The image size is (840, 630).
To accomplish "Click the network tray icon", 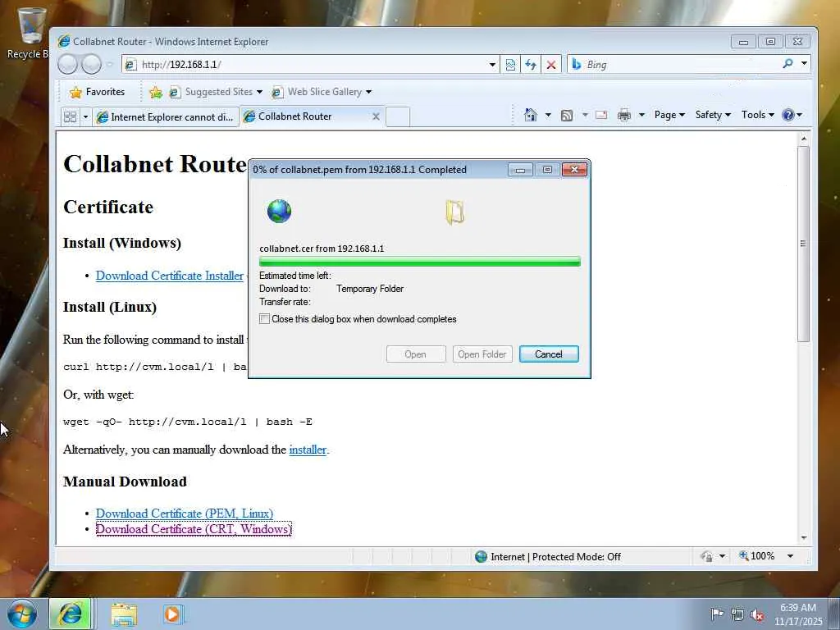I will (737, 614).
